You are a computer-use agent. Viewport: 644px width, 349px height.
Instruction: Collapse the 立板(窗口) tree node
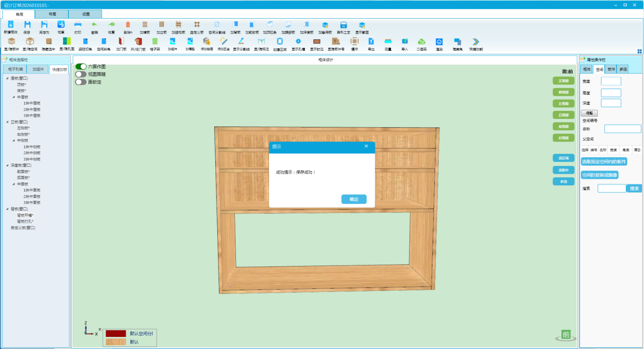[x=7, y=122]
